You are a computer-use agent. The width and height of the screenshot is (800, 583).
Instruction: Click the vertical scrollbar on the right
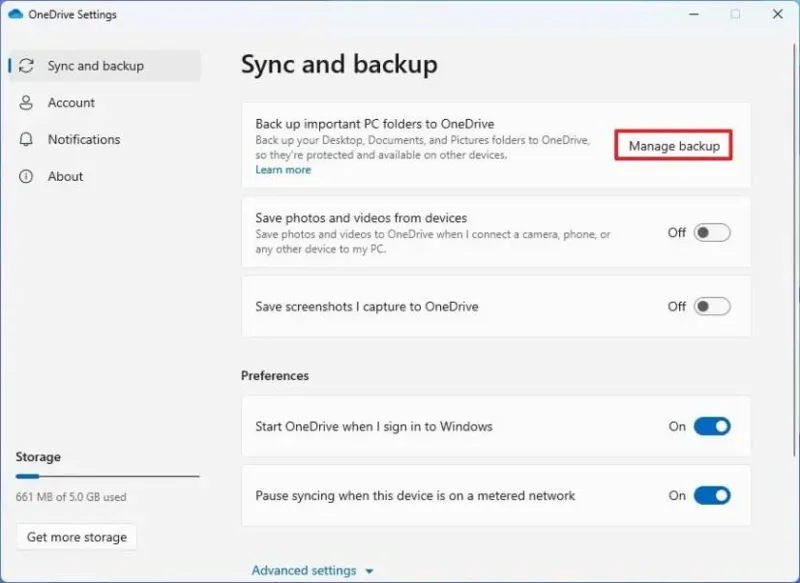point(794,250)
